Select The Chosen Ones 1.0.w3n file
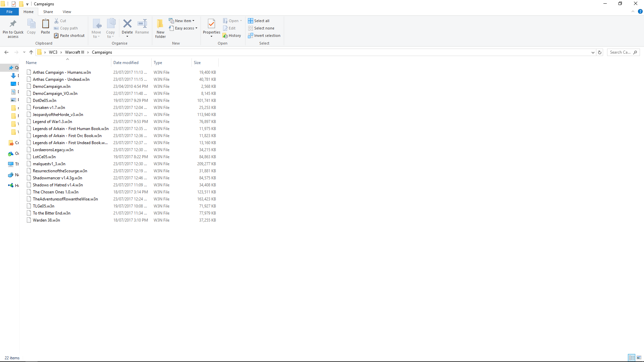 [56, 192]
